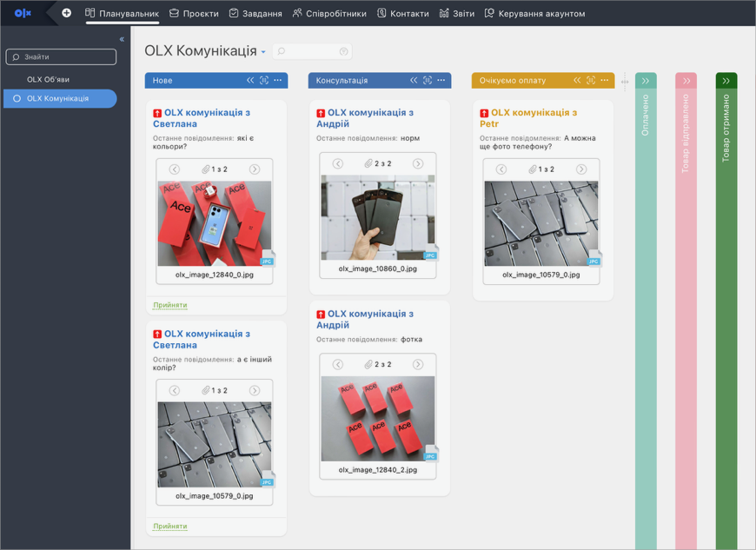
Task: Click the filter icon in board search
Action: point(344,51)
